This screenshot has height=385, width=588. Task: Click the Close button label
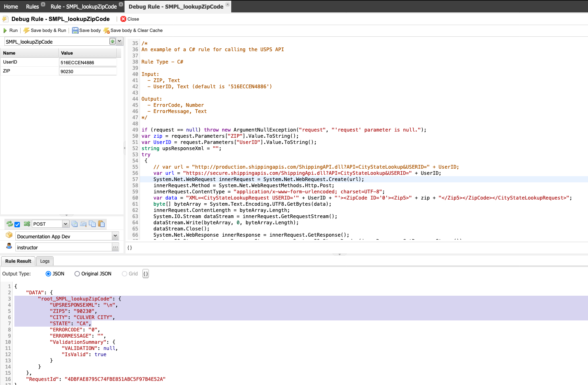133,19
